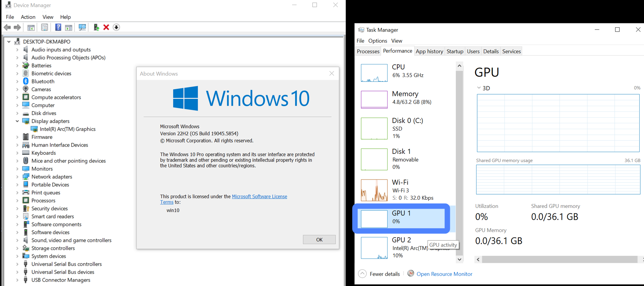Image resolution: width=644 pixels, height=286 pixels.
Task: Open the Properties toolbar icon in Device Manager
Action: [44, 27]
